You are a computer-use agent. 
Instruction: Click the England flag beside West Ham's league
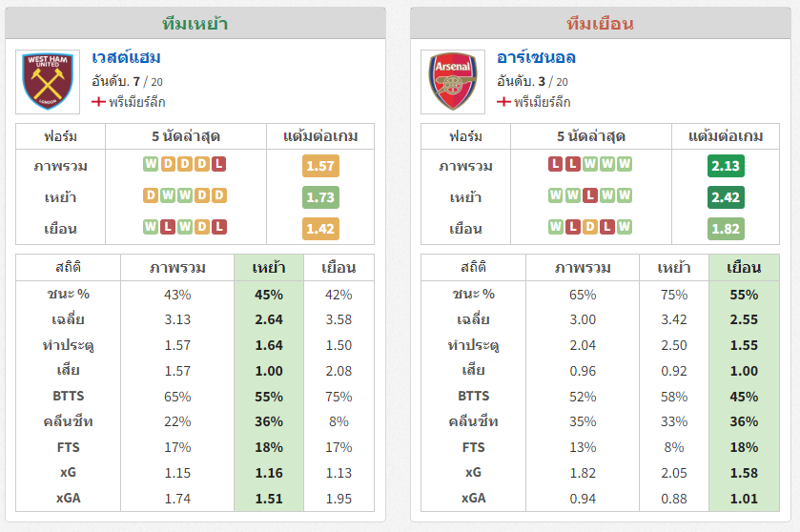[98, 102]
